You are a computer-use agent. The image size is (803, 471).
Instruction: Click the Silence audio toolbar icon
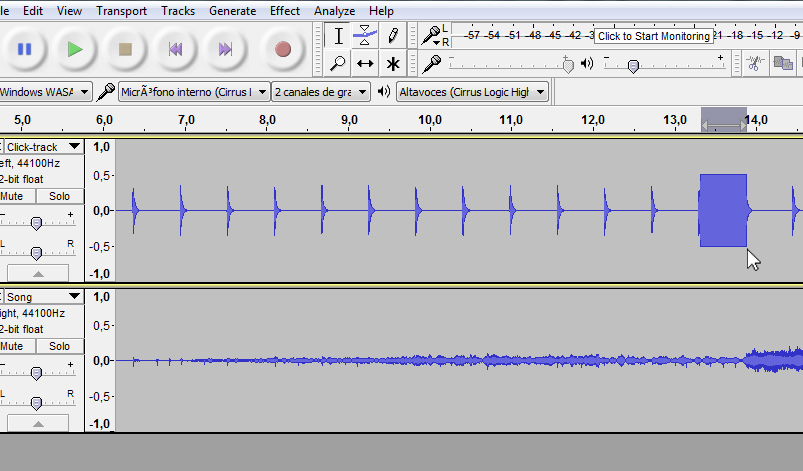tap(783, 63)
